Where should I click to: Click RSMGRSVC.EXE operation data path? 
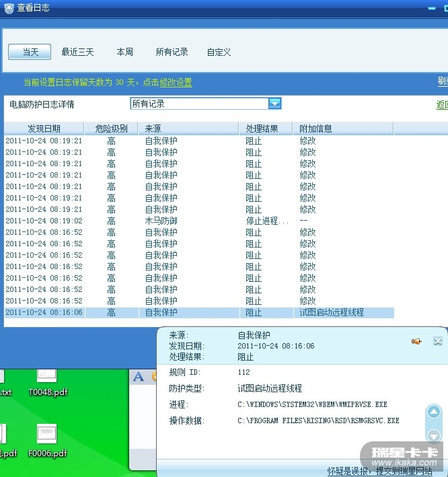coord(318,420)
